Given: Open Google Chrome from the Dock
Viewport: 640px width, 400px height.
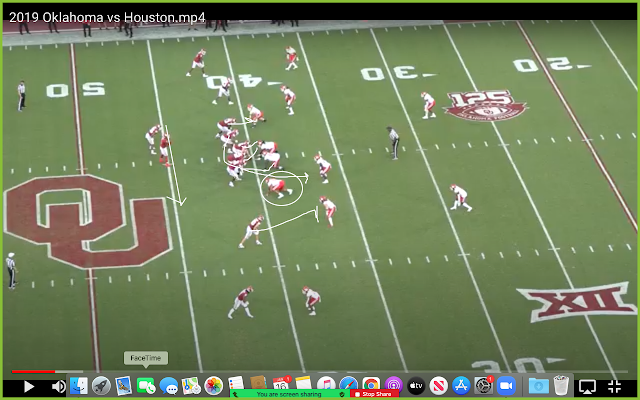Looking at the screenshot, I should click(x=371, y=384).
